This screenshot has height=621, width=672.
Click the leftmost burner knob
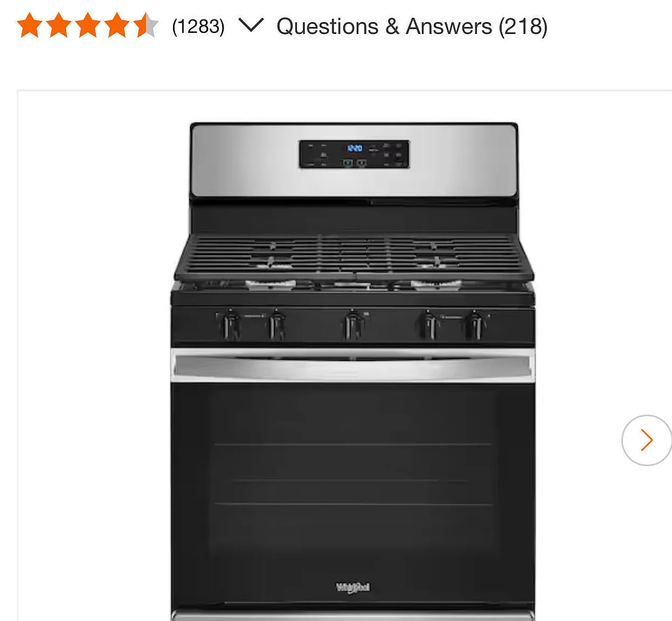(x=231, y=325)
